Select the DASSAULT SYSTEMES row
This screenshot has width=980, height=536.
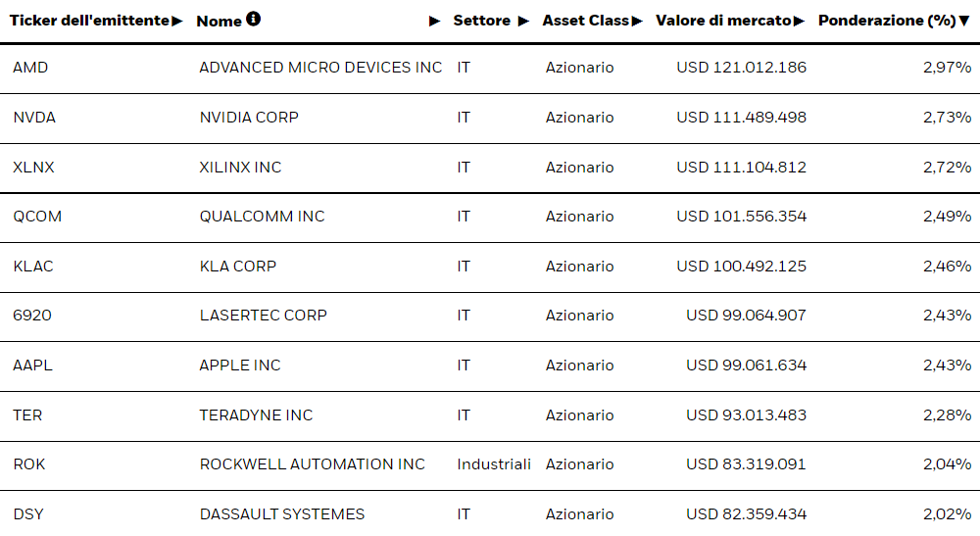point(281,514)
